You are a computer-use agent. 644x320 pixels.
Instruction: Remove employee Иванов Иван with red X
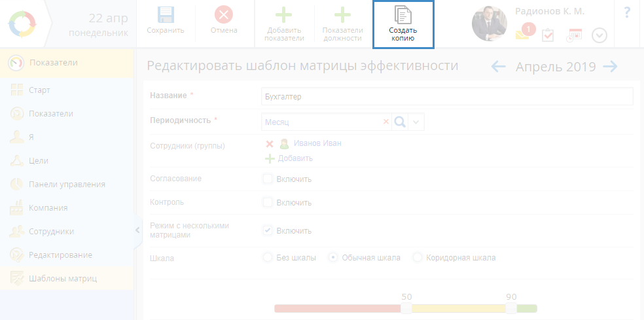[x=270, y=144]
